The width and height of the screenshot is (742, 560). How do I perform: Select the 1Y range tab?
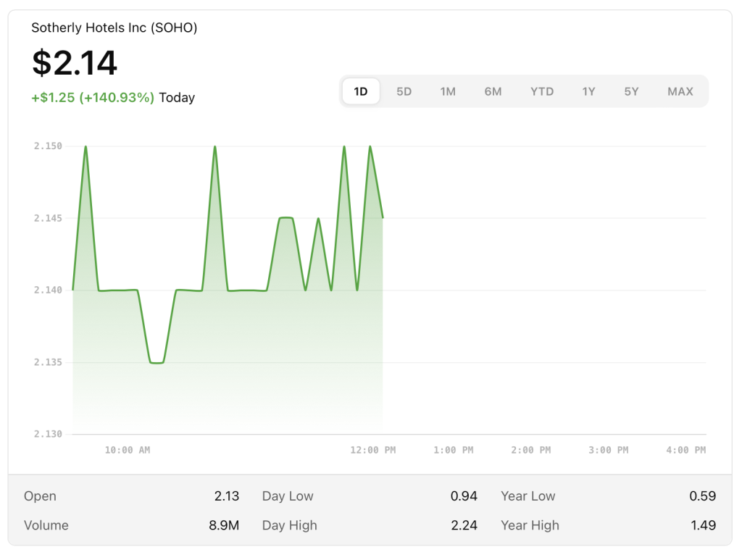point(588,91)
